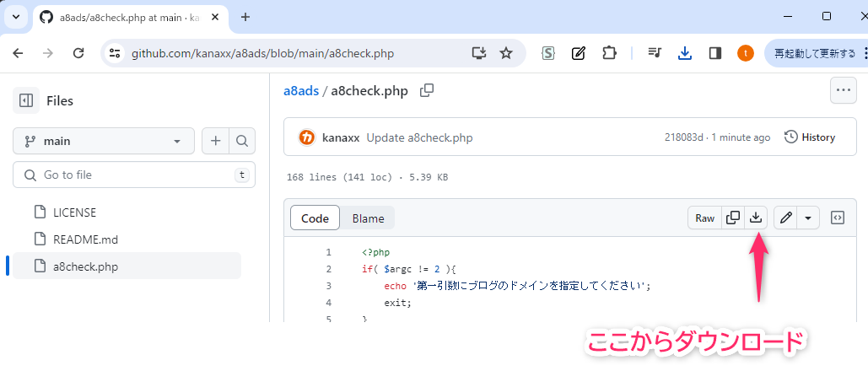This screenshot has width=868, height=371.
Task: Select line number 1 in code
Action: 328,252
